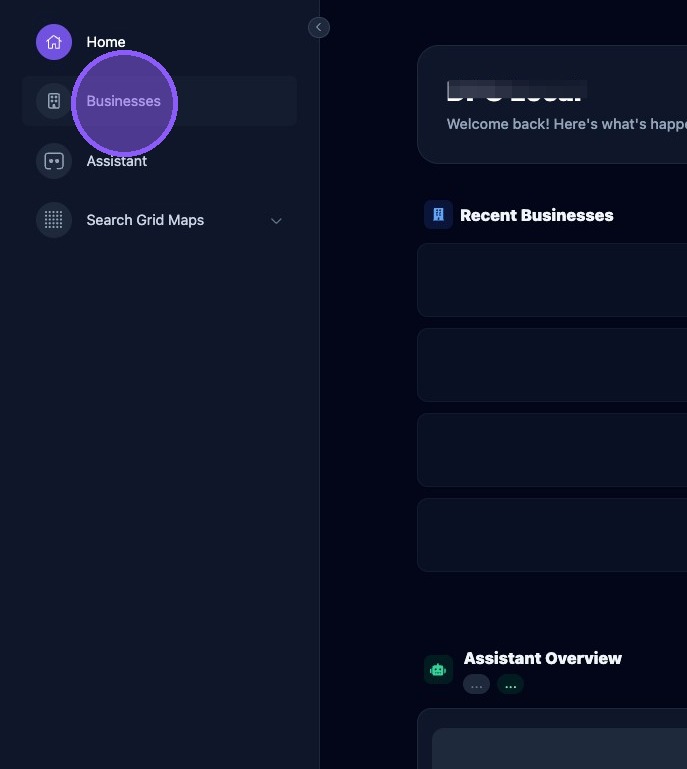
Task: Expand the Search Grid Maps chevron
Action: pos(276,221)
